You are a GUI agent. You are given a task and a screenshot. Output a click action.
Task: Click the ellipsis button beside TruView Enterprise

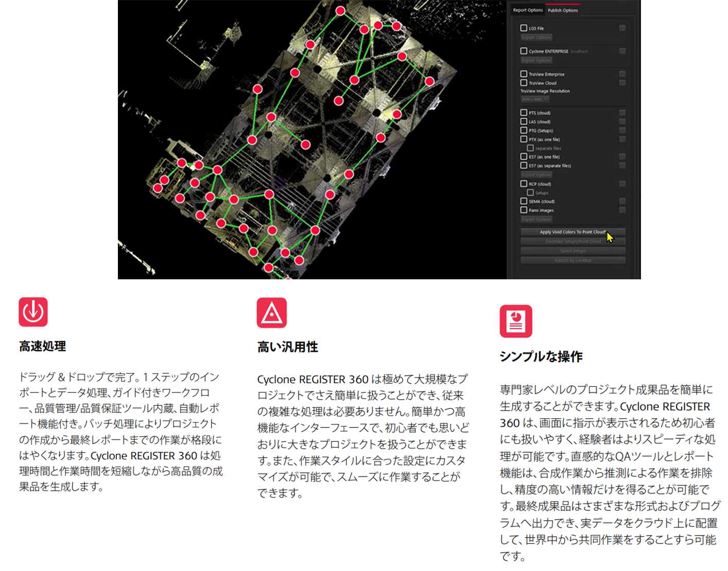coord(622,74)
